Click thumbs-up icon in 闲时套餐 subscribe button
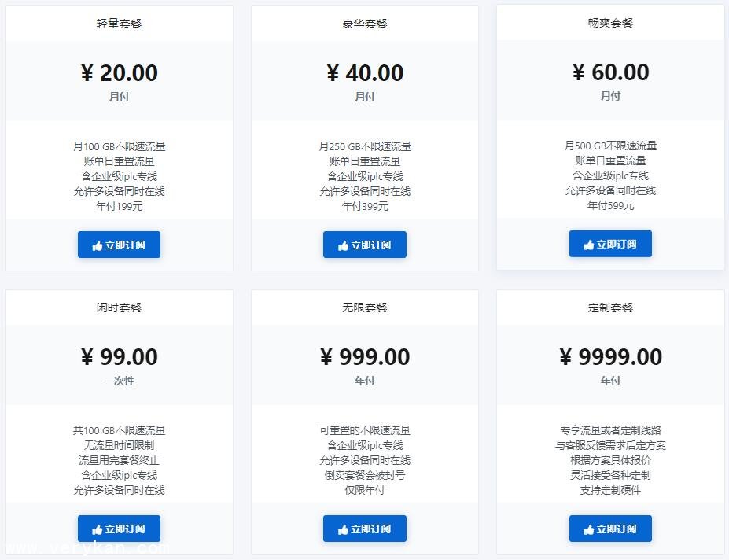This screenshot has height=560, width=729. tap(98, 530)
